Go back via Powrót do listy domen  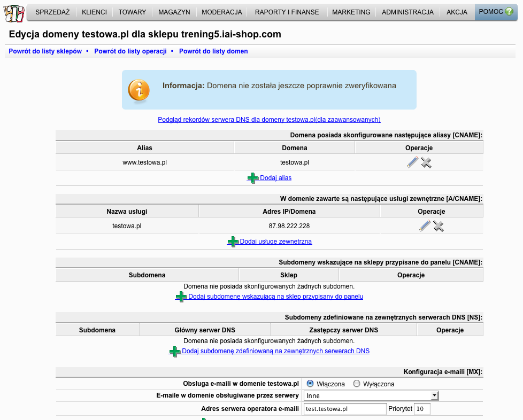pyautogui.click(x=213, y=51)
